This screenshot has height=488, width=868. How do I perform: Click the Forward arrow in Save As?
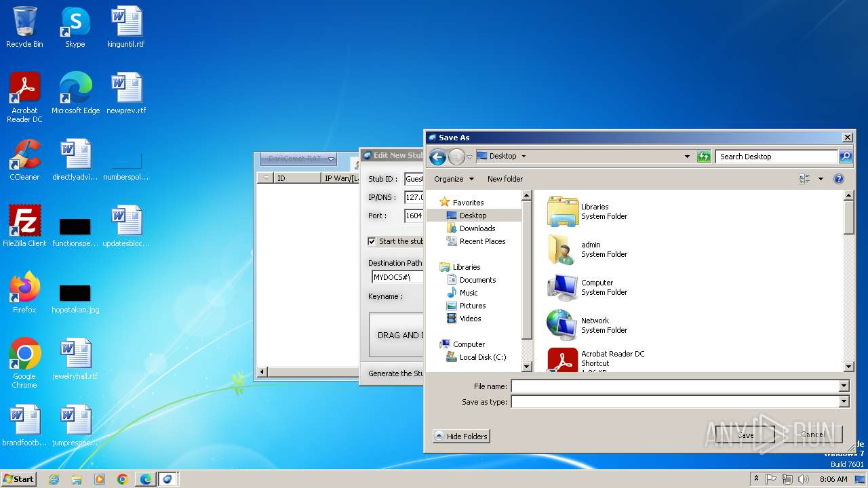pyautogui.click(x=456, y=157)
